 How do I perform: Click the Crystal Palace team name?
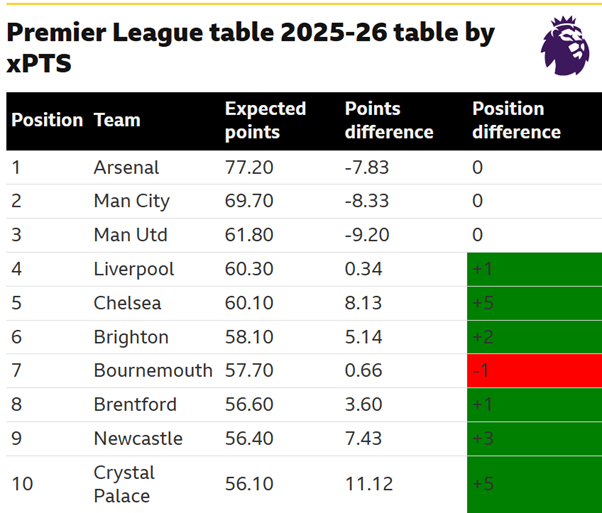pyautogui.click(x=124, y=484)
